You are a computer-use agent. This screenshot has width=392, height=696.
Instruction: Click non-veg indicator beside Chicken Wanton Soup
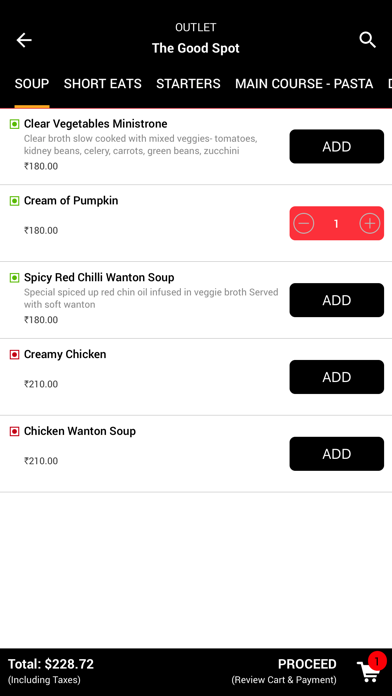tap(14, 431)
